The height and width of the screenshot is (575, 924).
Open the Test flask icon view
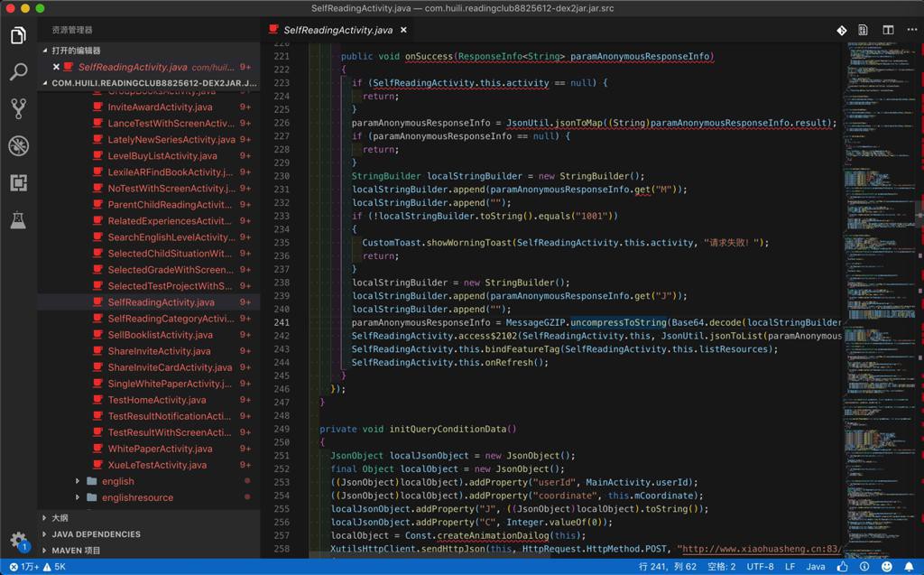(x=18, y=220)
